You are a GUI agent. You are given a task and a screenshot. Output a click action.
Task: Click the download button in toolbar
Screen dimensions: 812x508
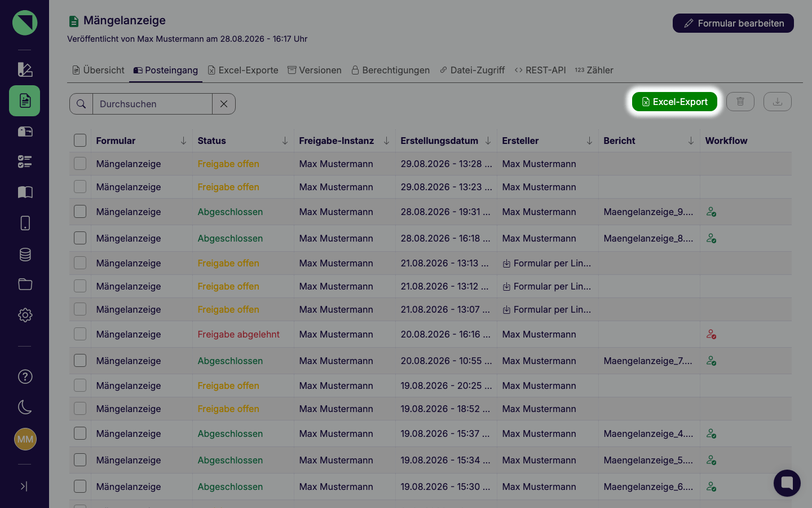[778, 102]
